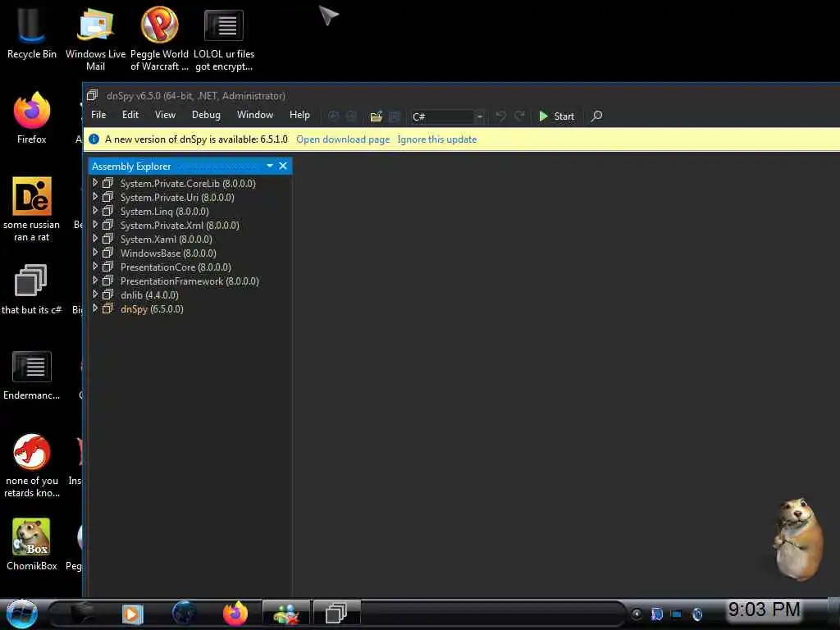Click the 9:03 PM taskbar clock
This screenshot has width=840, height=630.
[764, 609]
